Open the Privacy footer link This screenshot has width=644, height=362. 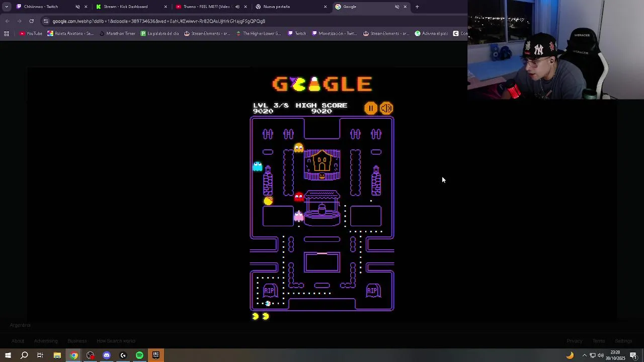574,341
